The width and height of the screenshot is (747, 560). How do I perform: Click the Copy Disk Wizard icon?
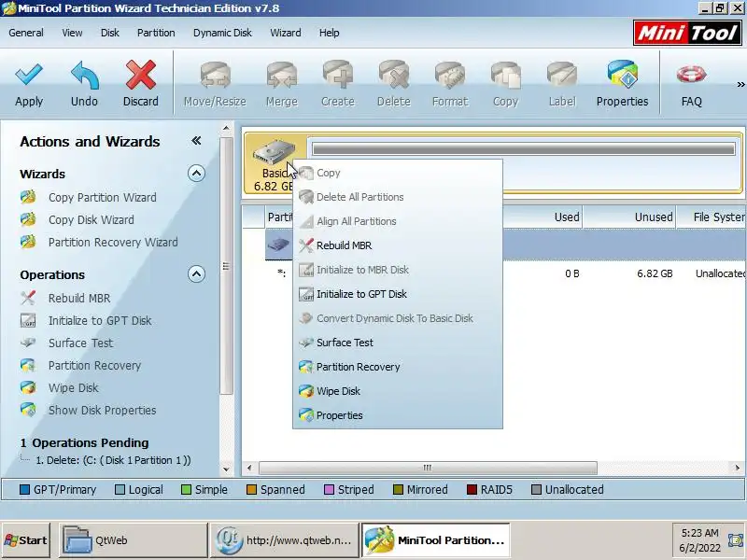28,219
